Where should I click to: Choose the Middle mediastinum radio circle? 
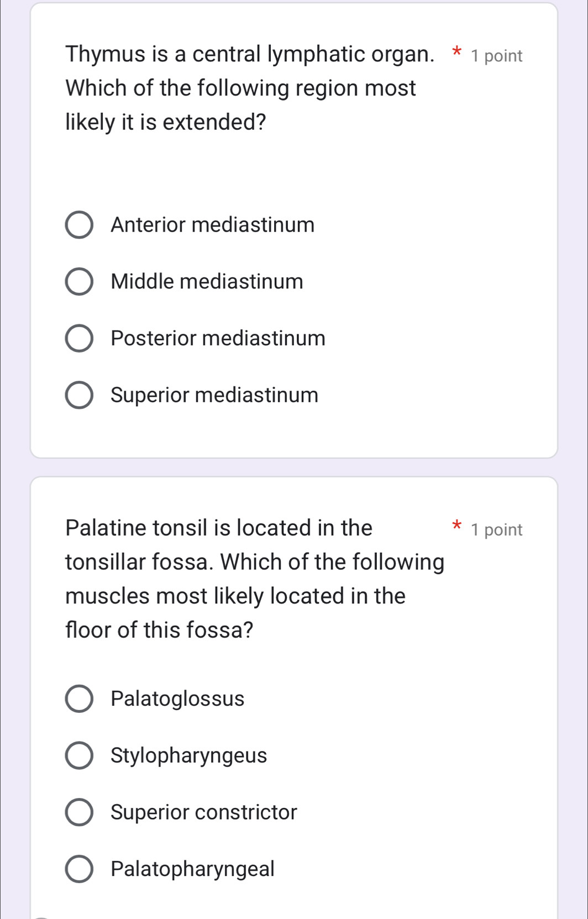click(x=79, y=282)
